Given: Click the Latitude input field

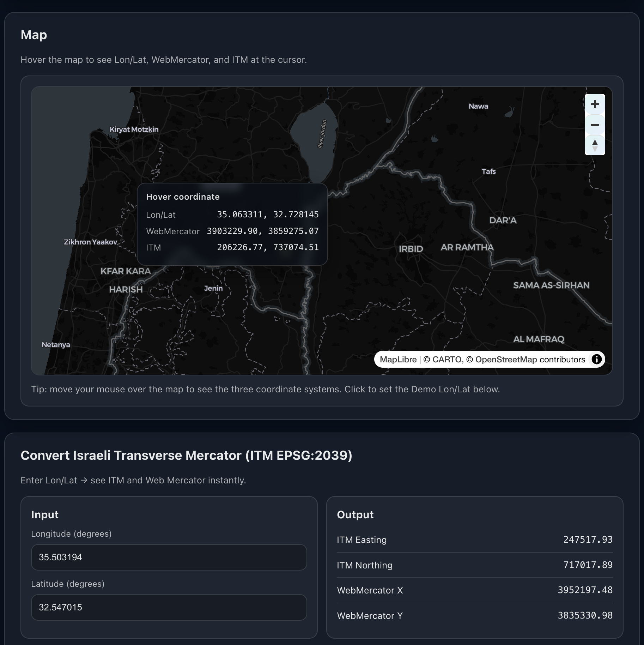Looking at the screenshot, I should coord(169,607).
